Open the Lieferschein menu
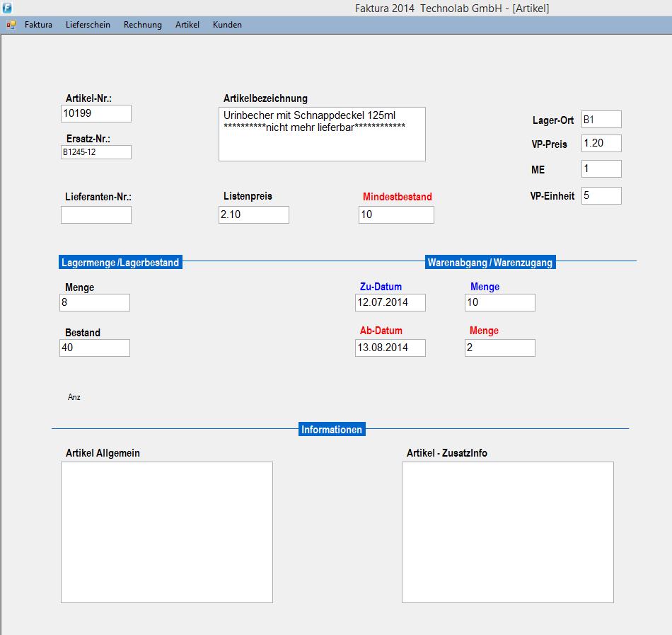Viewport: 672px width, 635px height. click(88, 25)
